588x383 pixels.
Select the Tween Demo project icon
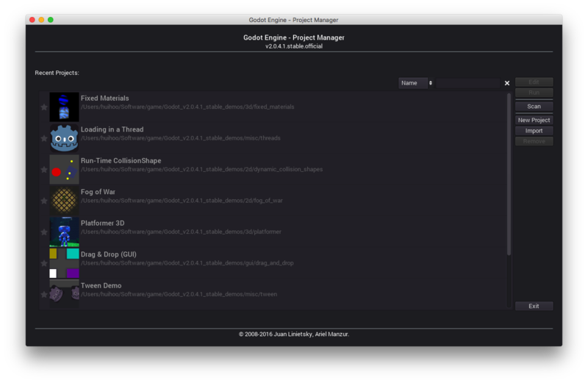coord(64,294)
